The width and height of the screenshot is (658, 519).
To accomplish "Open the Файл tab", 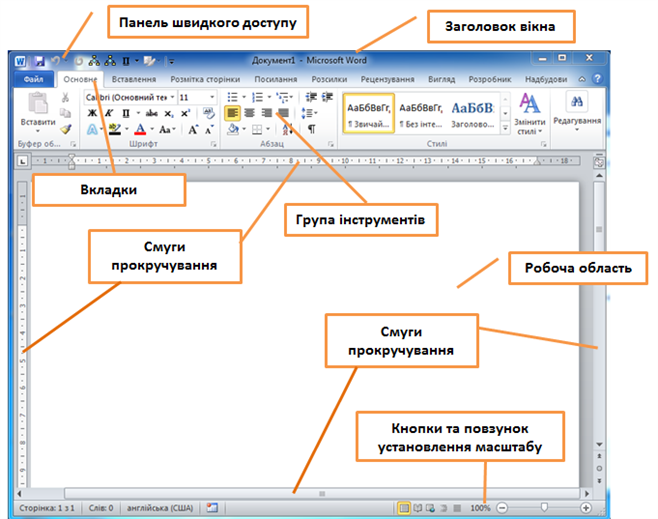I will click(x=32, y=78).
